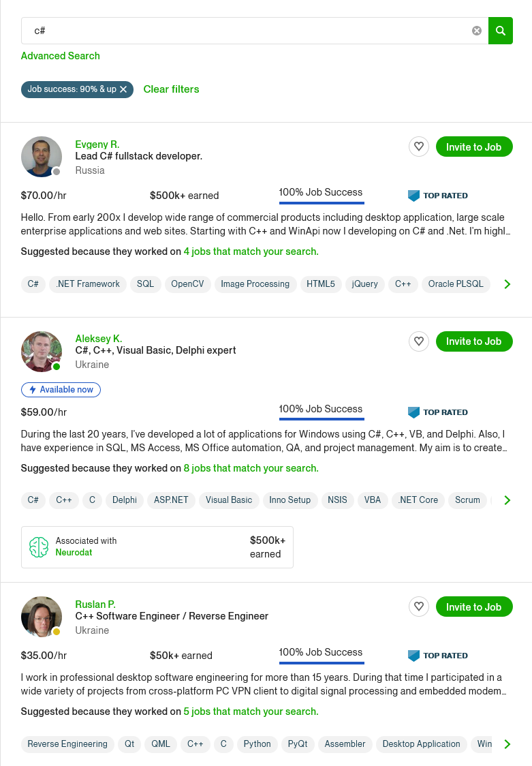Toggle the heart to save Aleksey K.
The width and height of the screenshot is (532, 766).
(419, 341)
